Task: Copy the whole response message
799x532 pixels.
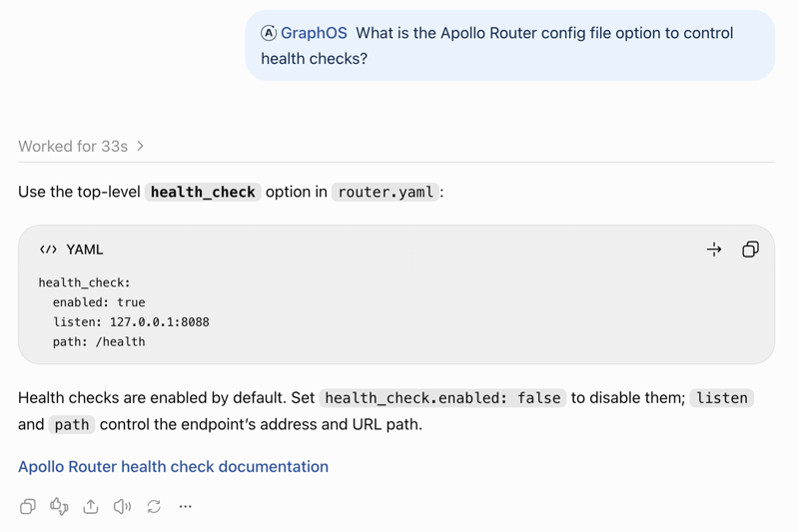Action: 28,506
